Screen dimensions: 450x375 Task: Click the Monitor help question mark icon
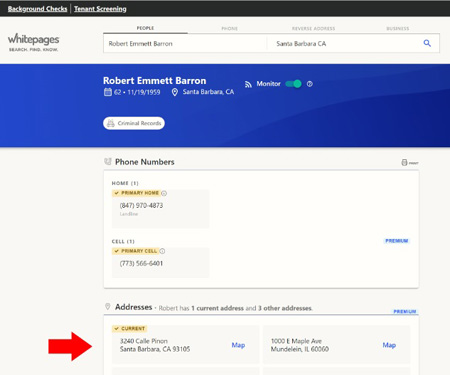coord(310,84)
